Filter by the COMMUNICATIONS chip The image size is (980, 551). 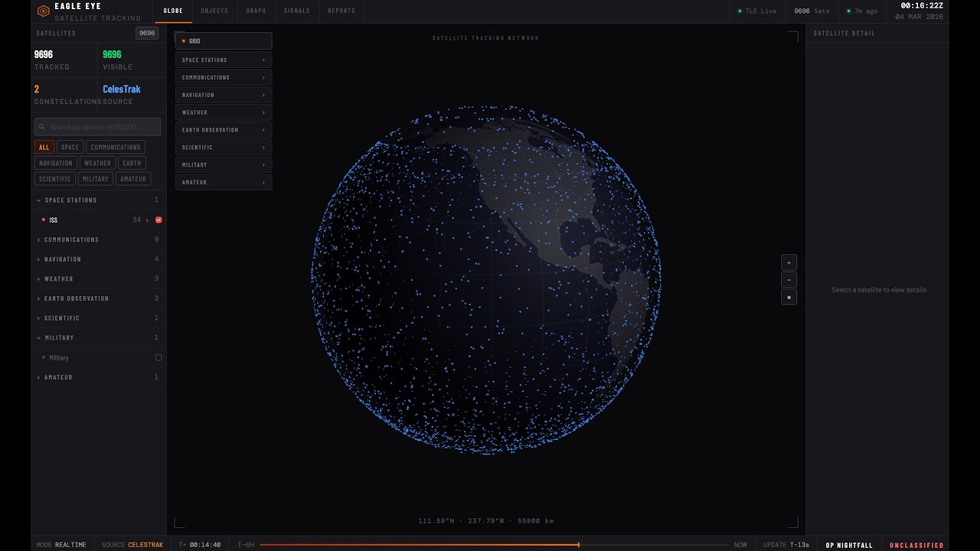click(116, 147)
